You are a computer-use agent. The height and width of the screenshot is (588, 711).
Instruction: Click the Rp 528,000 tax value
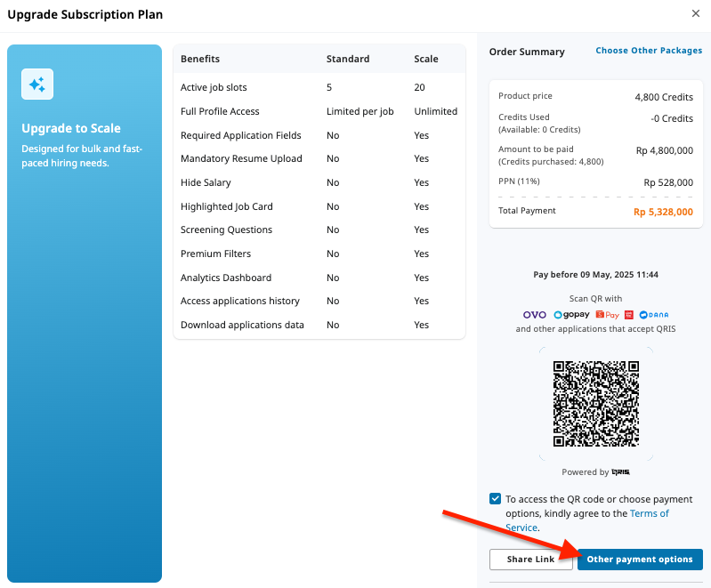pos(668,182)
